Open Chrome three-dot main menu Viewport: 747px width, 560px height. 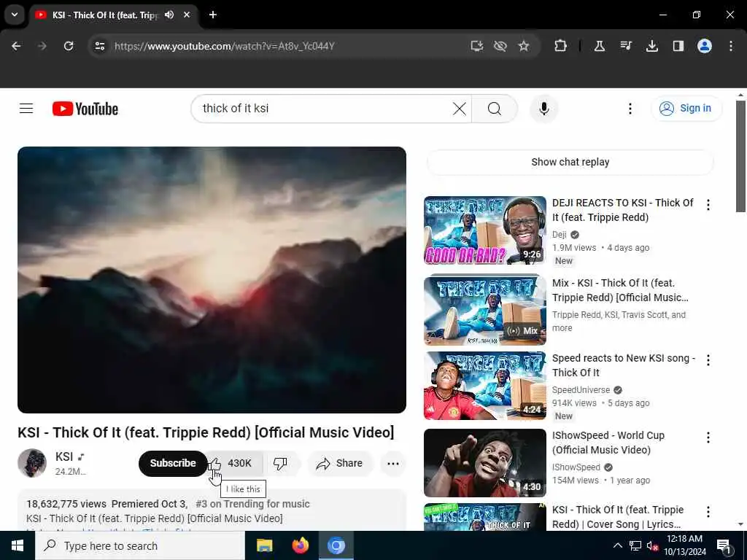pos(730,46)
